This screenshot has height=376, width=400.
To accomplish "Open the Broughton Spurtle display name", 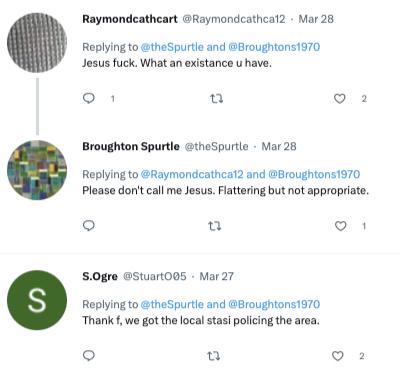I will 131,146.
